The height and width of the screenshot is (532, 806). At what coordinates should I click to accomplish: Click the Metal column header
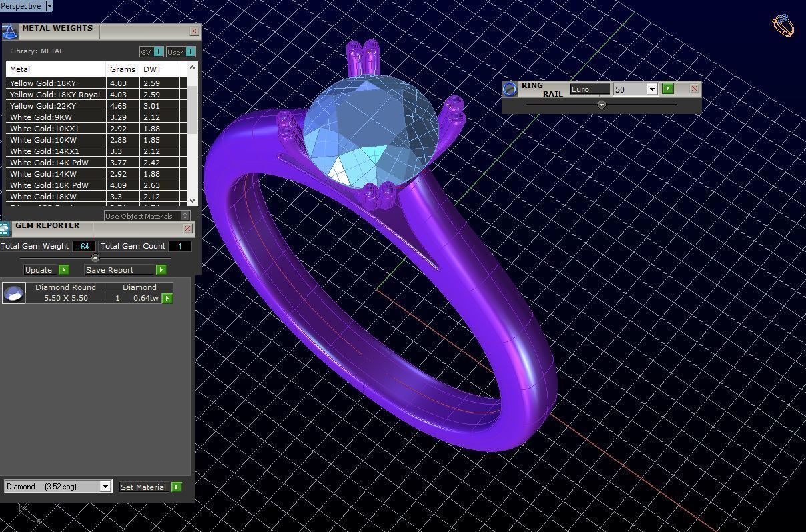(x=56, y=69)
